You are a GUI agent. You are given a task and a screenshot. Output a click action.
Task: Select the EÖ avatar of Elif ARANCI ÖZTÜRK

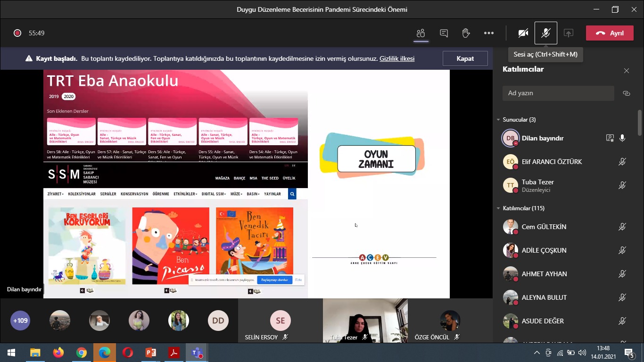(511, 162)
